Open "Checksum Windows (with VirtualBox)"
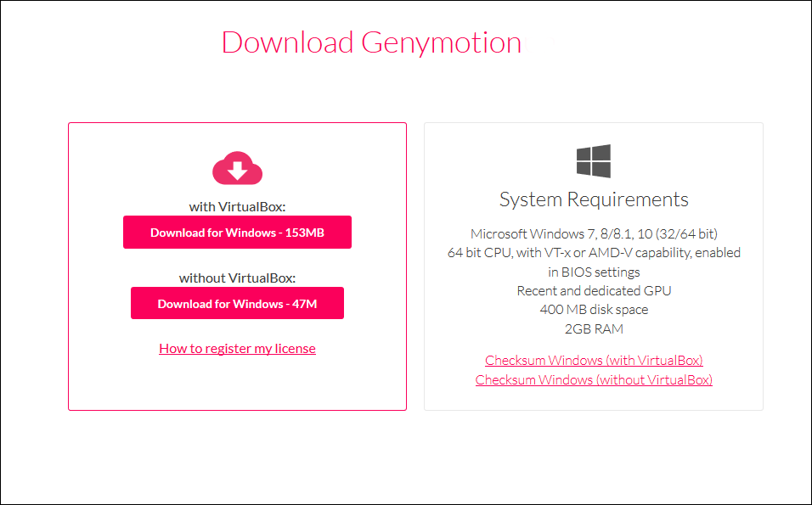 click(x=593, y=360)
